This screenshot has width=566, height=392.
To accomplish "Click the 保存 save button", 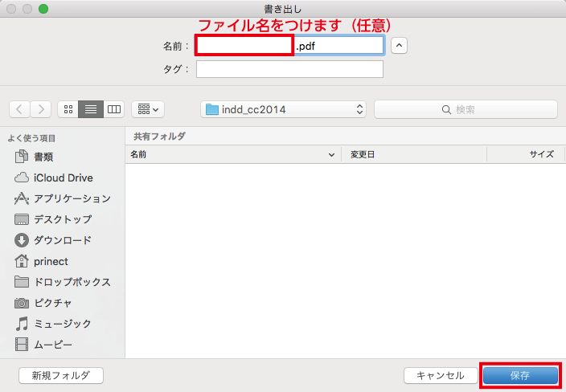I will point(520,375).
